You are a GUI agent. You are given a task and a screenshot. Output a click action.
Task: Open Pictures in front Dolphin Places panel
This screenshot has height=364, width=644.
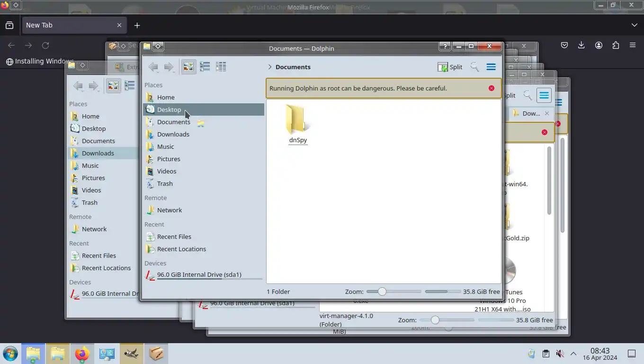pyautogui.click(x=204, y=159)
